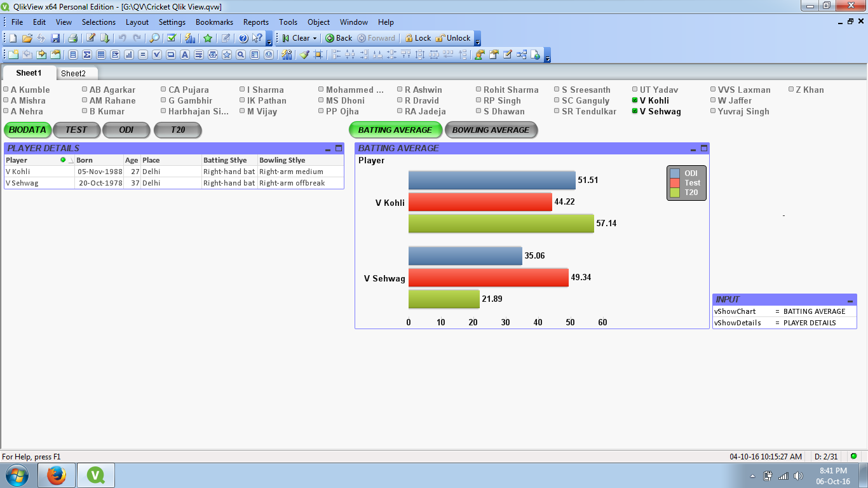Create a Statistics Box with sigma icon
Screen dimensions: 868x488
click(x=87, y=55)
